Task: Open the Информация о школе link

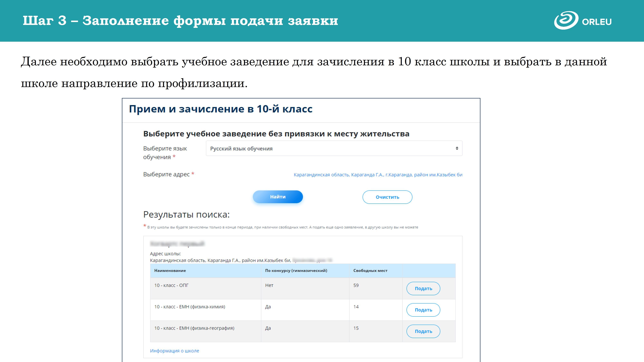Action: pos(175,351)
